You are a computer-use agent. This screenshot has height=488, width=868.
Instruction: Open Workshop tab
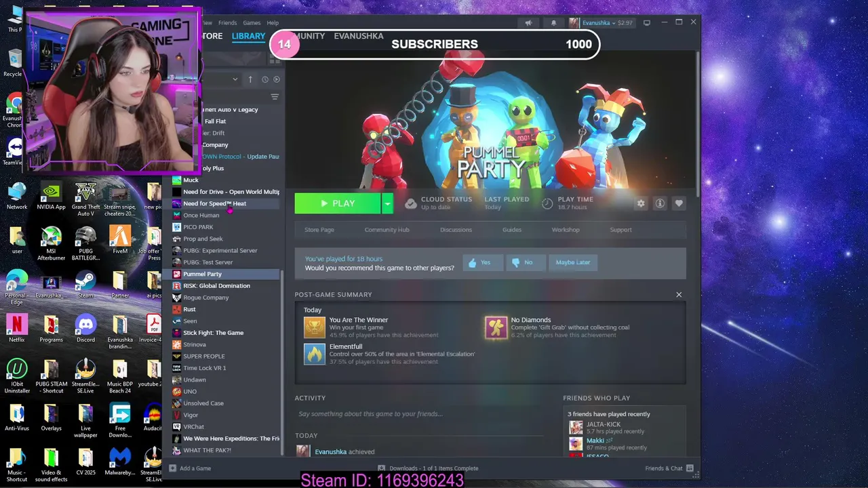566,230
